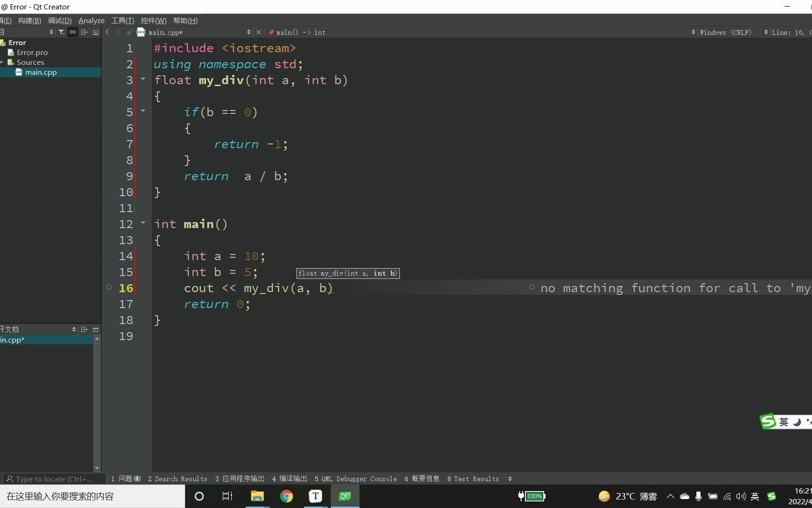Viewport: 812px width, 508px height.
Task: Click the lock icon to make file writable
Action: (x=129, y=32)
